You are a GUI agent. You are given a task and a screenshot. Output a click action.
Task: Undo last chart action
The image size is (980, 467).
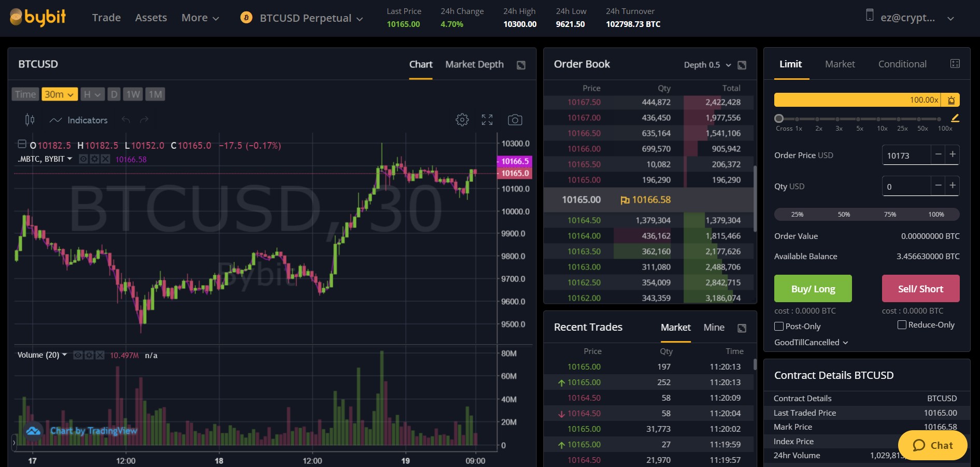point(125,120)
